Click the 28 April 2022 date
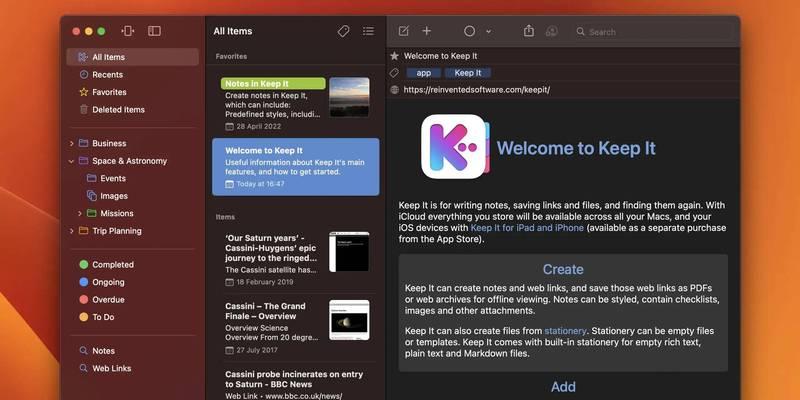Viewport: 800px width, 400px height. pos(258,127)
